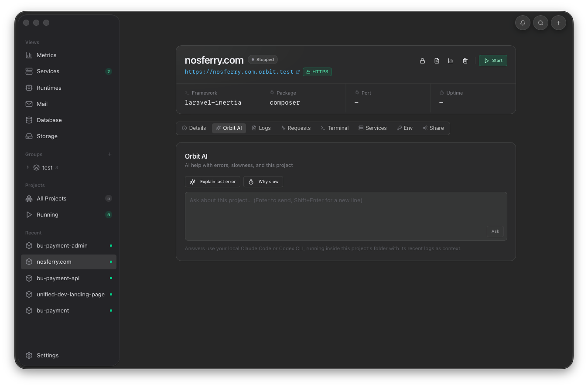Select recent project nosferry.com

(x=68, y=262)
